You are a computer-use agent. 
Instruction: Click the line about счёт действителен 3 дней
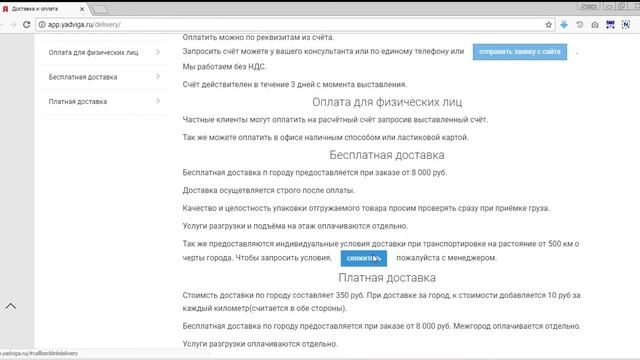coord(295,84)
